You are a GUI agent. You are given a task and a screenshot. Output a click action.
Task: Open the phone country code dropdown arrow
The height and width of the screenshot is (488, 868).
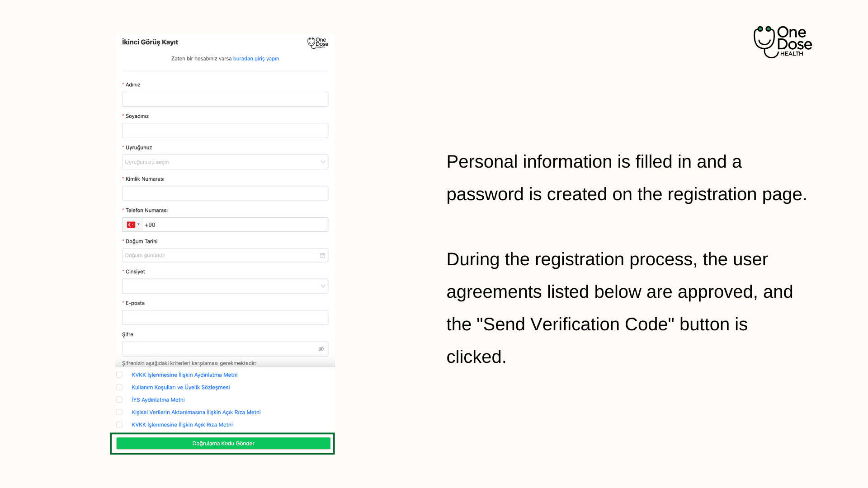pyautogui.click(x=138, y=225)
